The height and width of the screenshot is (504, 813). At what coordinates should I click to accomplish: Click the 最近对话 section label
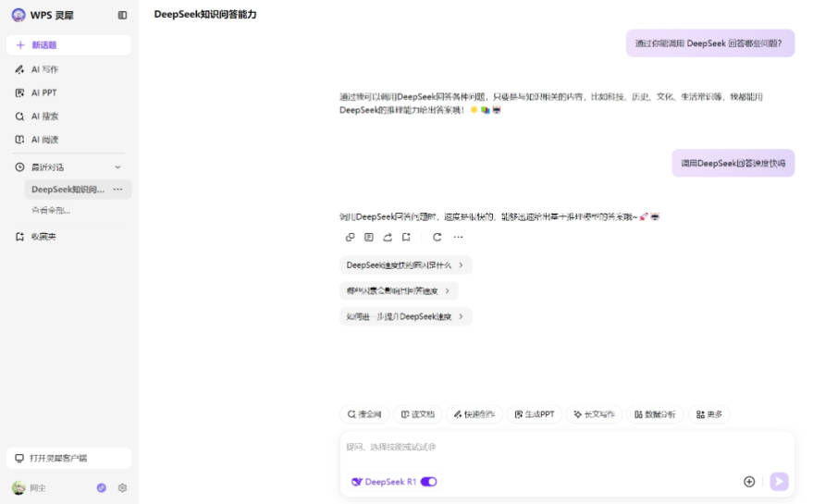[48, 167]
